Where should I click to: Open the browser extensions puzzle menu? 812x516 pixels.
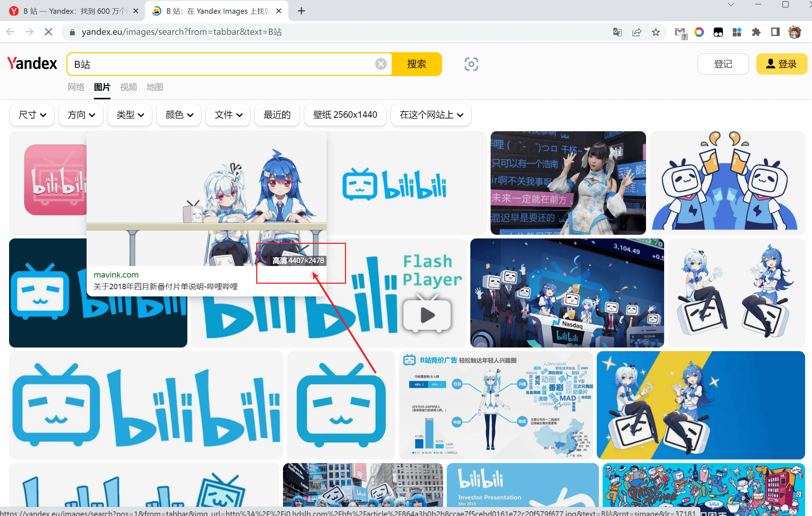click(756, 32)
